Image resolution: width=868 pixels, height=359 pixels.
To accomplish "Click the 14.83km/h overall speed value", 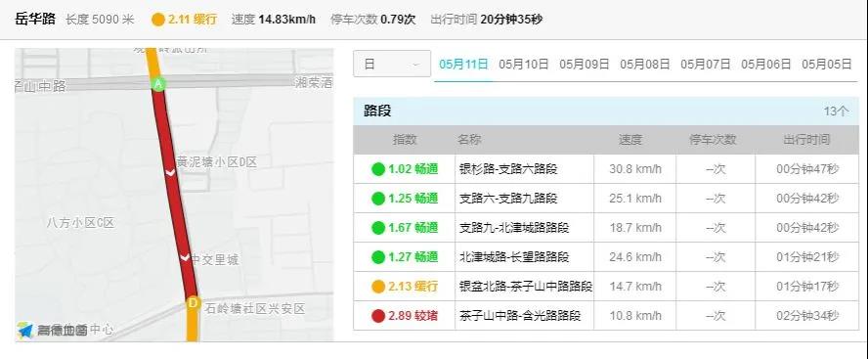I will click(286, 20).
